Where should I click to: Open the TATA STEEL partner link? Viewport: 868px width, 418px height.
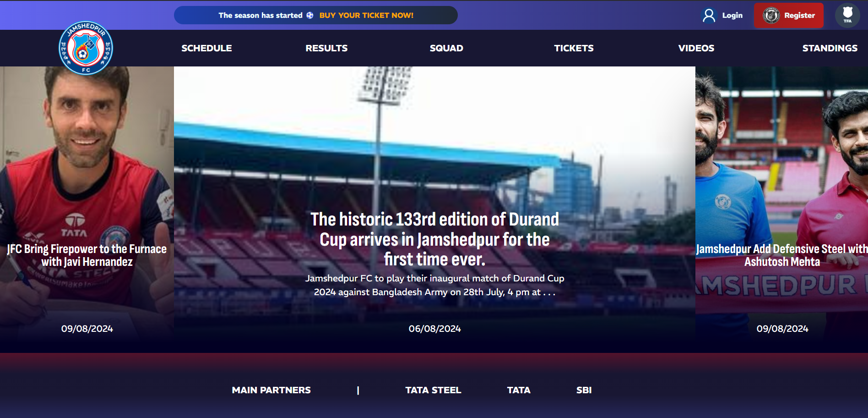(433, 390)
